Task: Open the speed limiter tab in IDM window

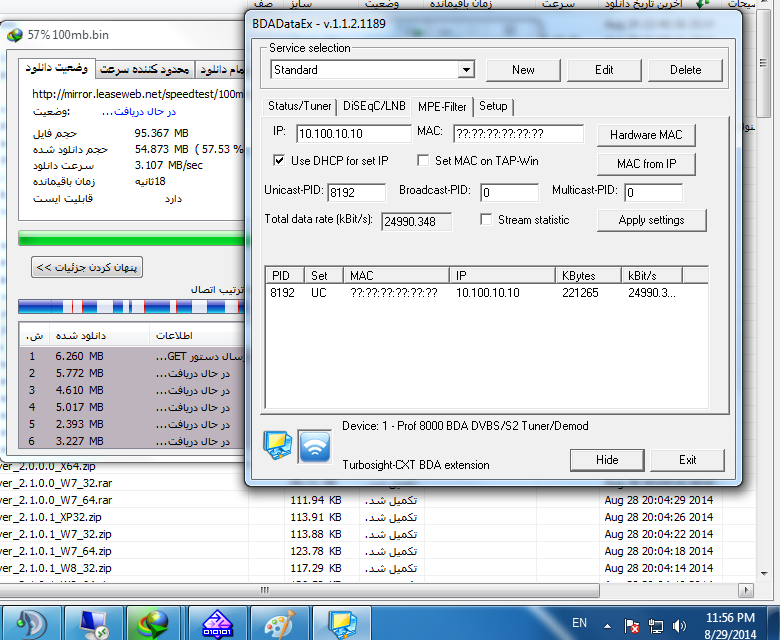Action: click(x=145, y=70)
